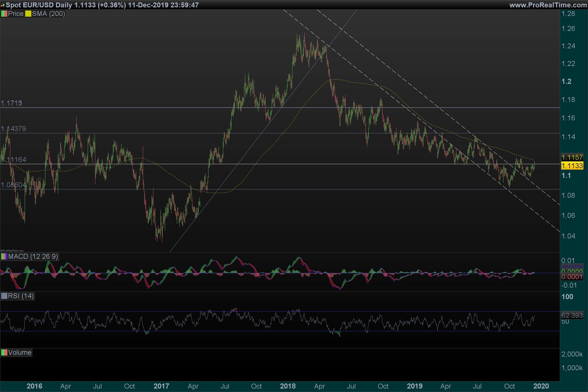Click the 1.14379 horizontal level label

[x=13, y=129]
